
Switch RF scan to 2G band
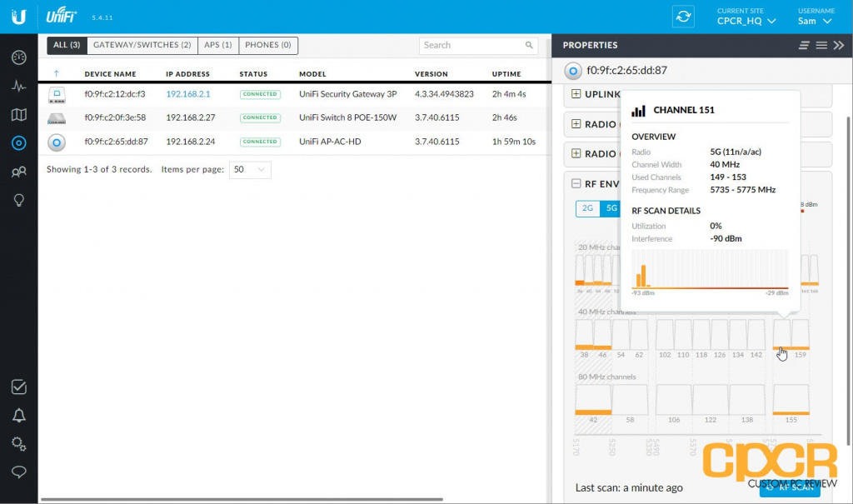[587, 208]
